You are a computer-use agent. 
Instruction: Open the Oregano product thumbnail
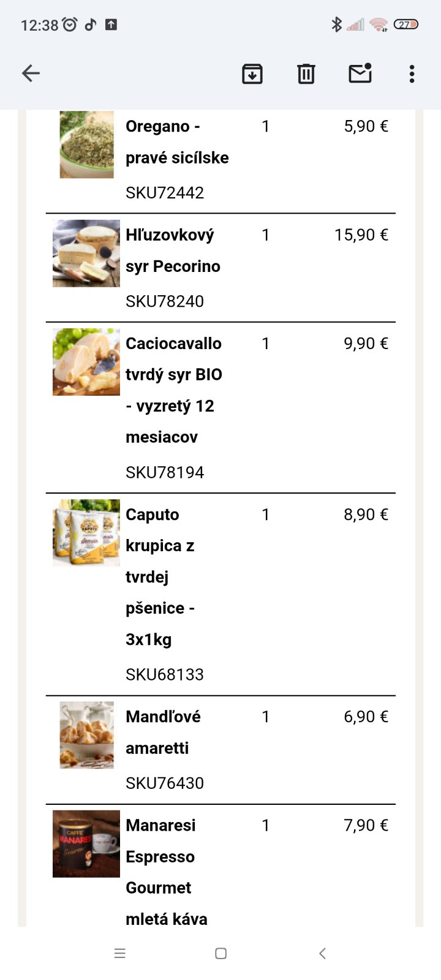tap(86, 145)
